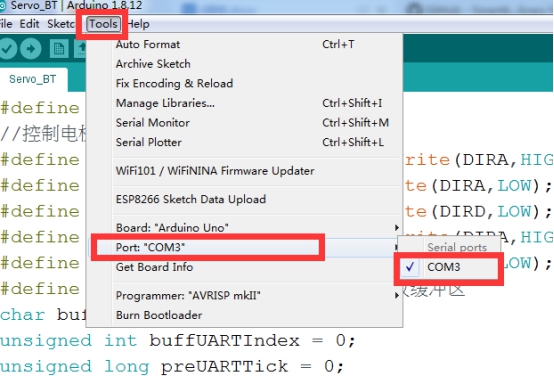Viewport: 554px width, 376px height.
Task: Expand the Port: "COM3" submenu
Action: click(244, 247)
